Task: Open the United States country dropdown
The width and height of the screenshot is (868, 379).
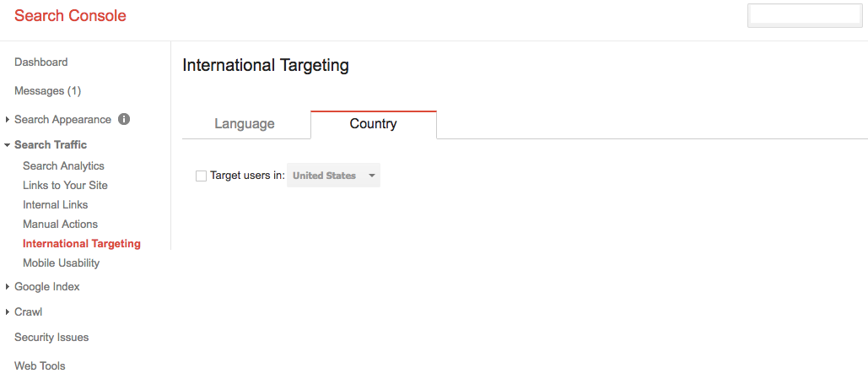Action: tap(333, 175)
